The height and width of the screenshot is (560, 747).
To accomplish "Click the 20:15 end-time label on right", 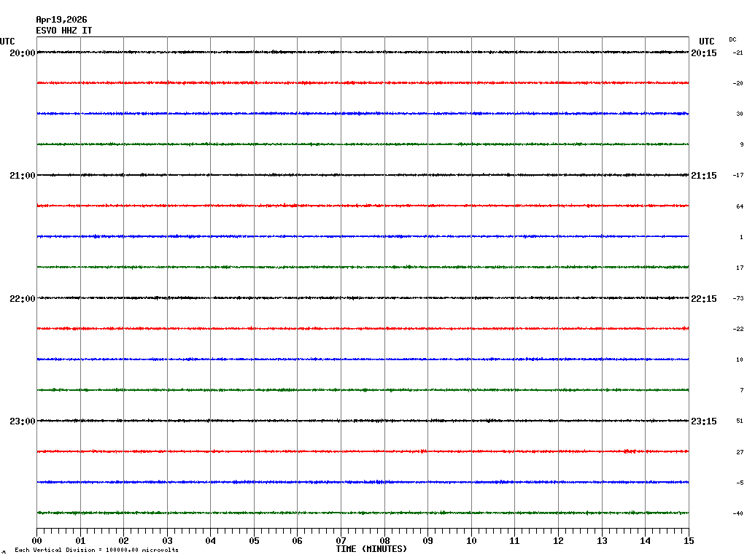I will pos(703,53).
